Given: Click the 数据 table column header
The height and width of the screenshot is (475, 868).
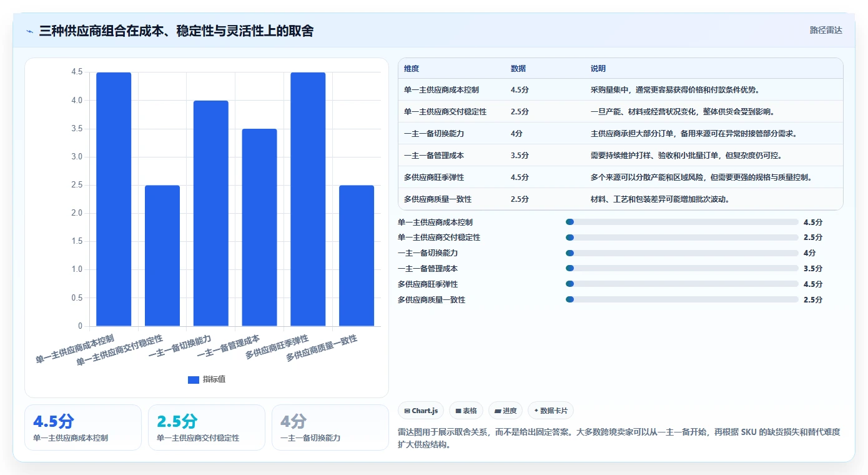Looking at the screenshot, I should coord(518,68).
